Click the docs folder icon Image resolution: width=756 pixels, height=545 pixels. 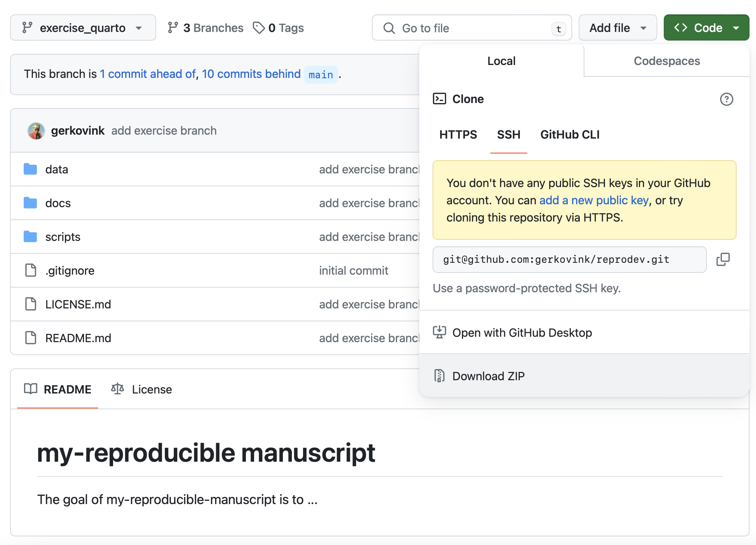click(31, 203)
